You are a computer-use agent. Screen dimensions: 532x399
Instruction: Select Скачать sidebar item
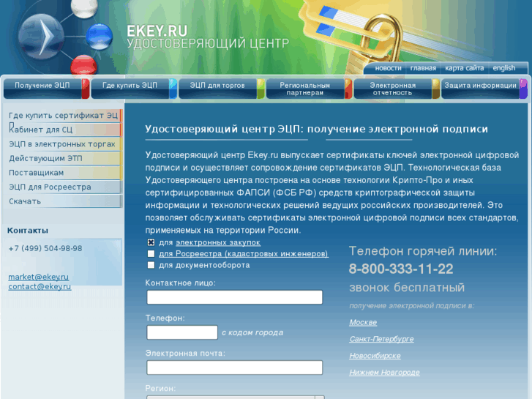(x=63, y=201)
